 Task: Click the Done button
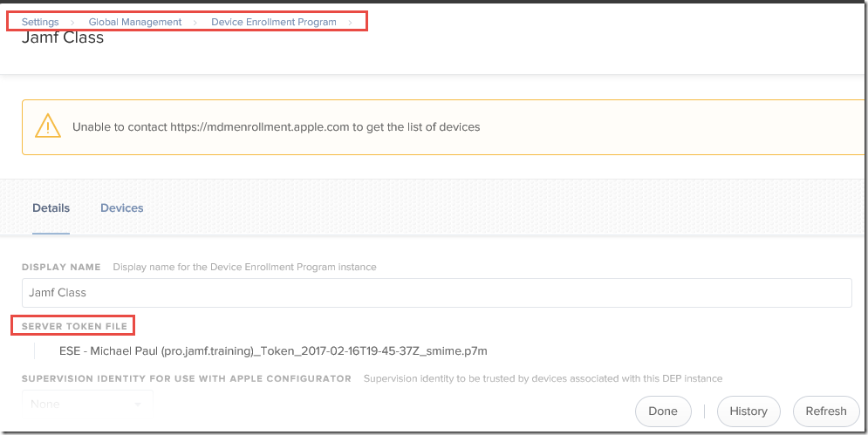663,411
